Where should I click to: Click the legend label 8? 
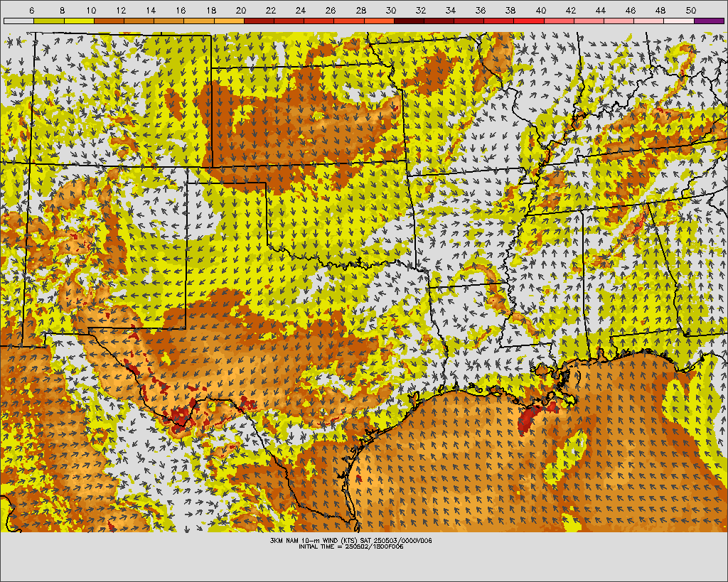tap(63, 10)
